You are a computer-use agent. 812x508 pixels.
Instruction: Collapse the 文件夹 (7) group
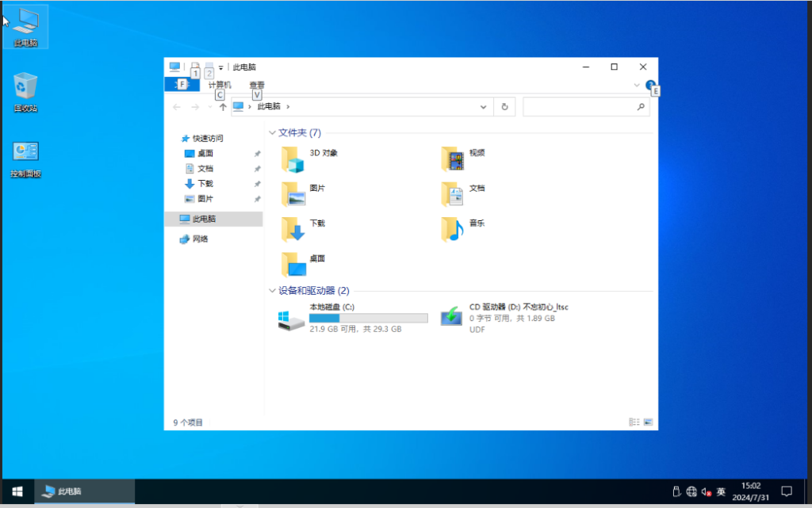tap(273, 133)
